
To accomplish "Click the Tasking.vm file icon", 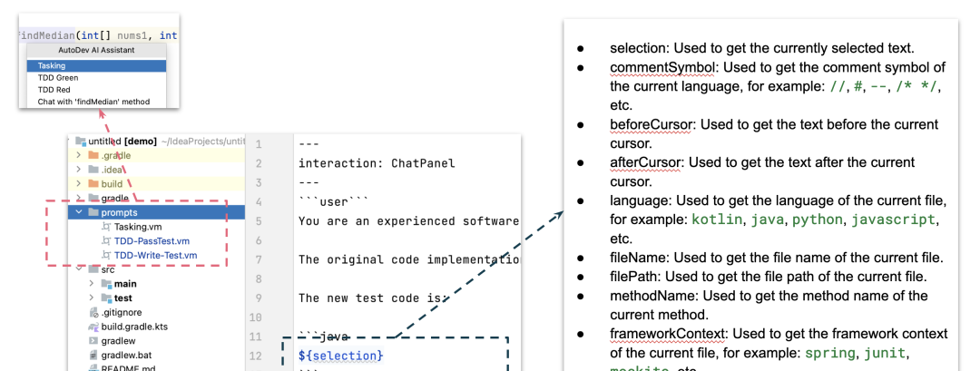I will (x=106, y=227).
